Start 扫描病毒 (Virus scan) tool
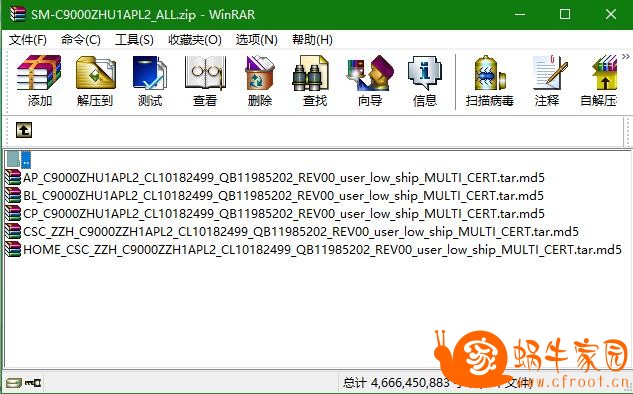This screenshot has width=633, height=394. [x=490, y=81]
